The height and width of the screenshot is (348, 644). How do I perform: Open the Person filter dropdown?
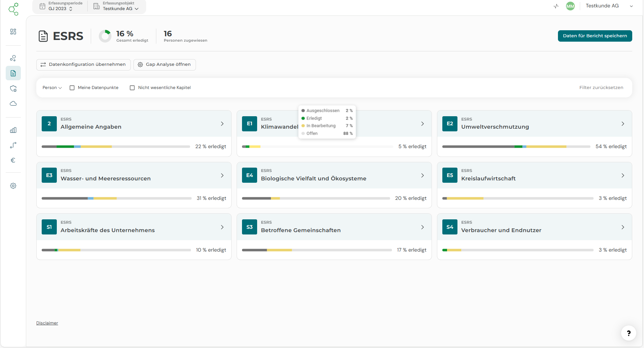pos(52,88)
